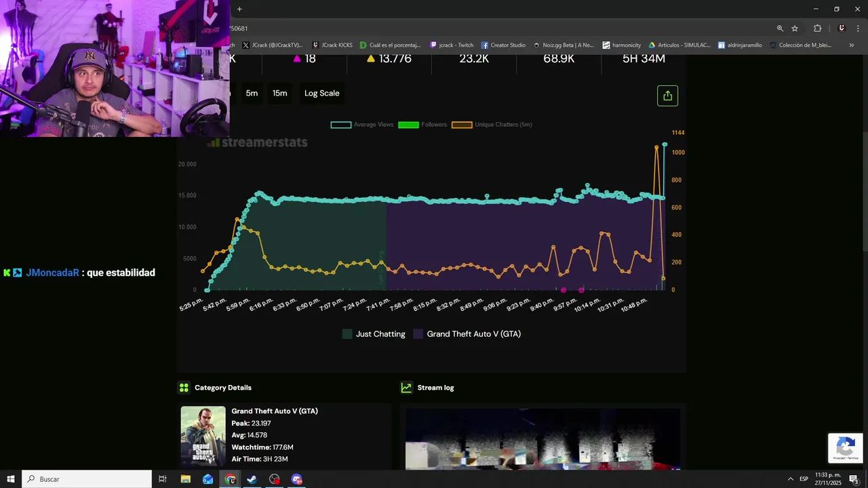
Task: Open Steam from taskbar
Action: pyautogui.click(x=252, y=479)
